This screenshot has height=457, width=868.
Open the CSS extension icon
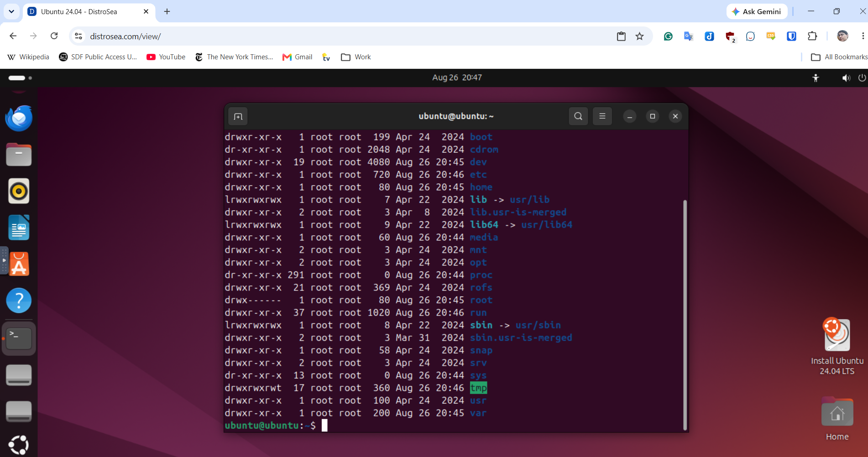(771, 36)
